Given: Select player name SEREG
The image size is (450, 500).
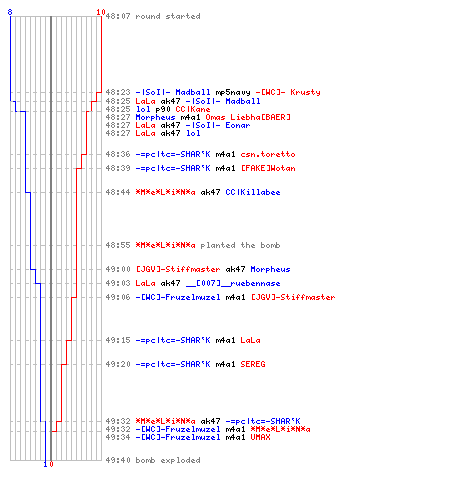Looking at the screenshot, I should 253,364.
